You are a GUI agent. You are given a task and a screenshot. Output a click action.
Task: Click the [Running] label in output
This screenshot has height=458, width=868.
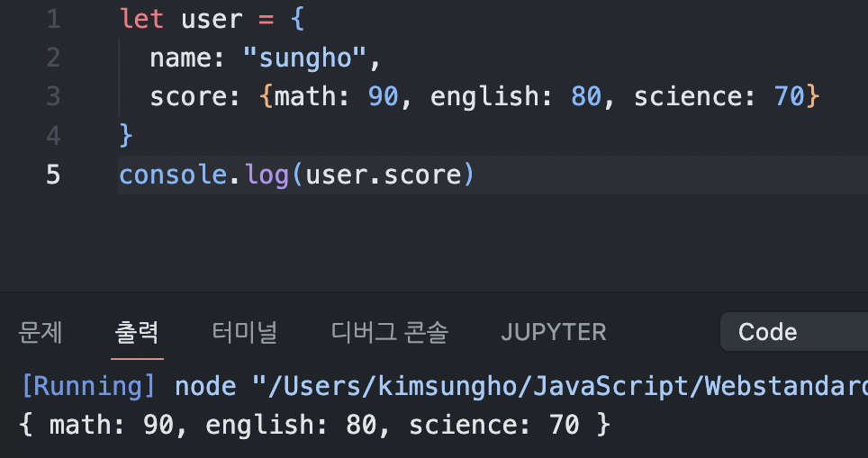coord(88,385)
